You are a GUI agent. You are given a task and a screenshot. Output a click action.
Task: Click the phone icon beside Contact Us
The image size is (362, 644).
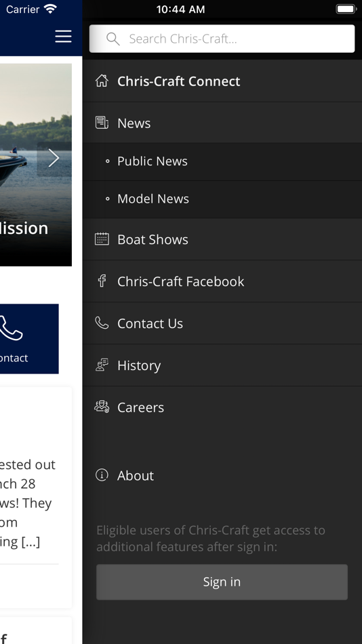point(102,323)
